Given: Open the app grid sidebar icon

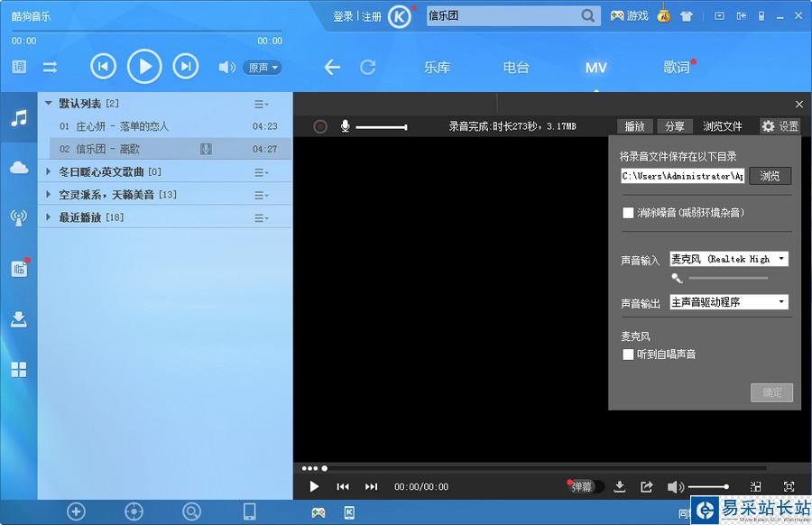Looking at the screenshot, I should tap(19, 369).
